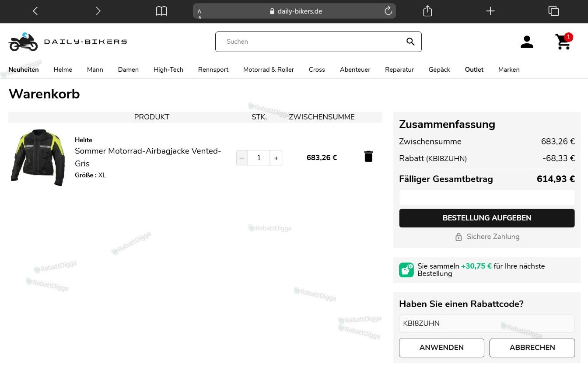The image size is (588, 367).
Task: Go forward with the browser forward arrow
Action: click(98, 11)
